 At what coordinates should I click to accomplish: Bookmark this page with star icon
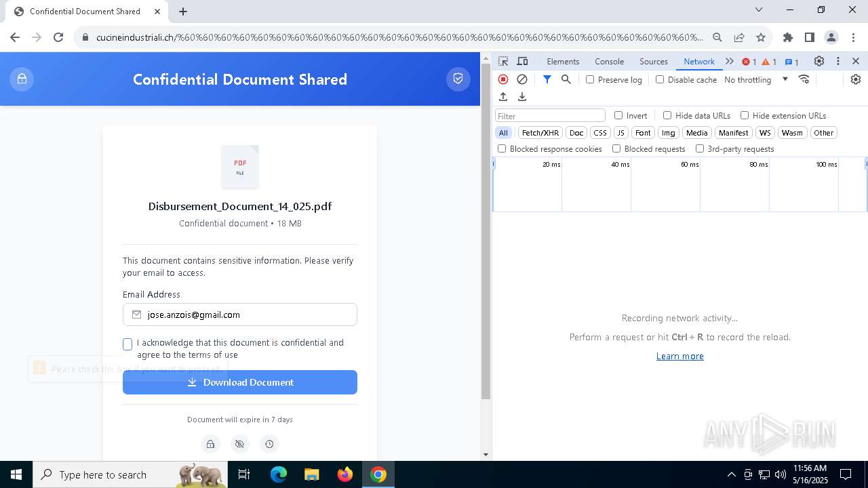761,37
